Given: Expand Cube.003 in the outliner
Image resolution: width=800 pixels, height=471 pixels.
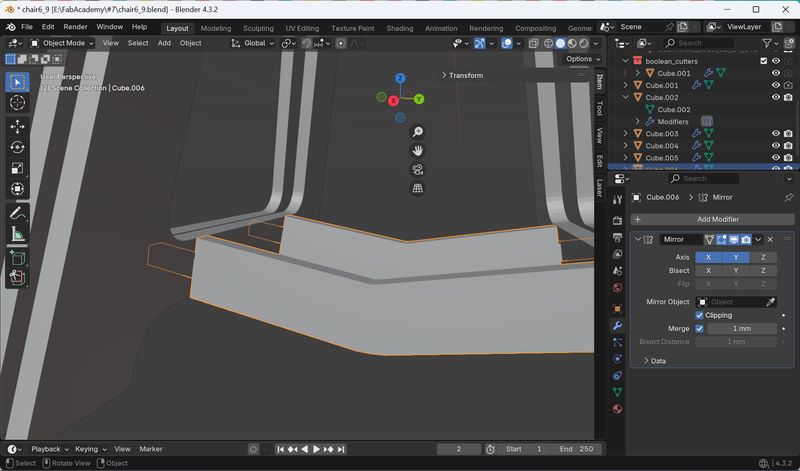Looking at the screenshot, I should (626, 134).
